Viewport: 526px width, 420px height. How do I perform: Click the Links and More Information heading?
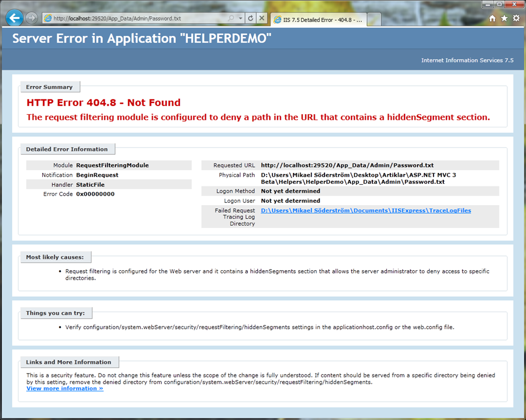[x=69, y=362]
